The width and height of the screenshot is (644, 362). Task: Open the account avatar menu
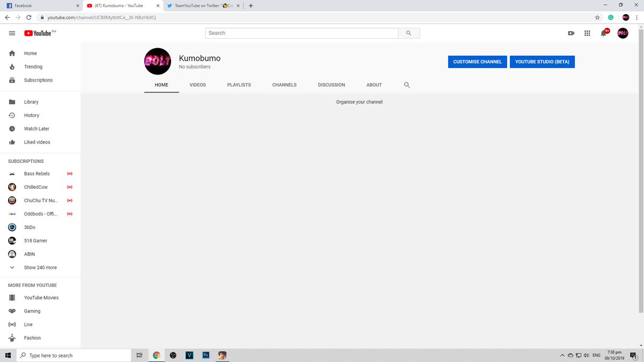pos(623,33)
